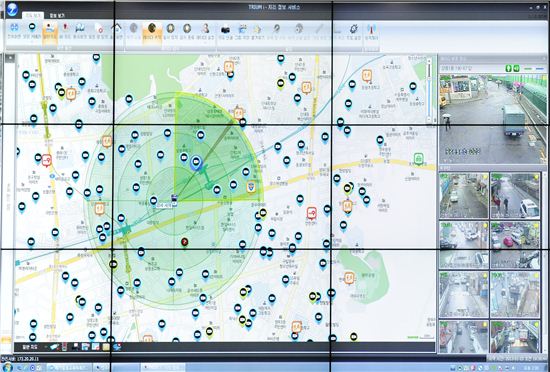This screenshot has height=372, width=550.
Task: Click the binoculars search icon in ribbon
Action: [x=14, y=28]
